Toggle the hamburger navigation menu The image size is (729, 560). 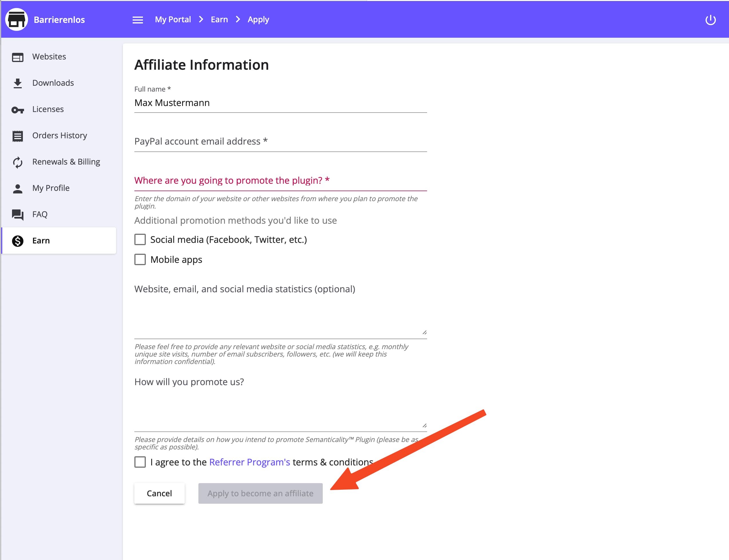(138, 19)
